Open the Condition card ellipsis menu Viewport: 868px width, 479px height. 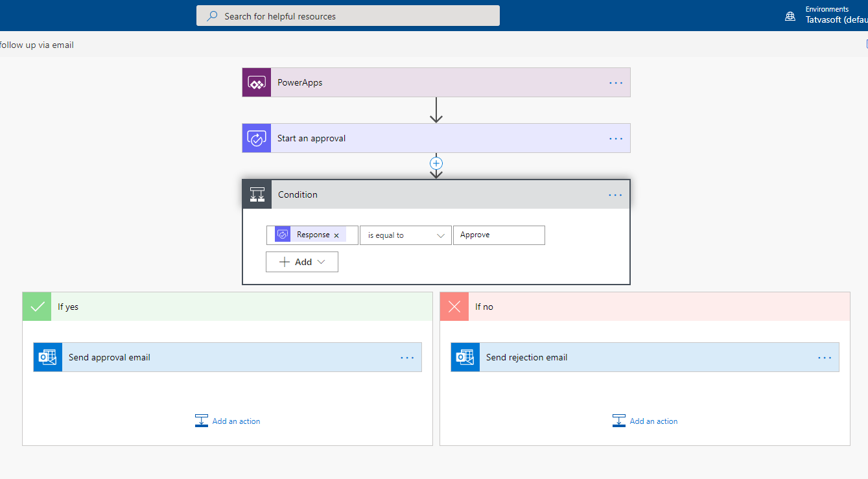point(615,194)
